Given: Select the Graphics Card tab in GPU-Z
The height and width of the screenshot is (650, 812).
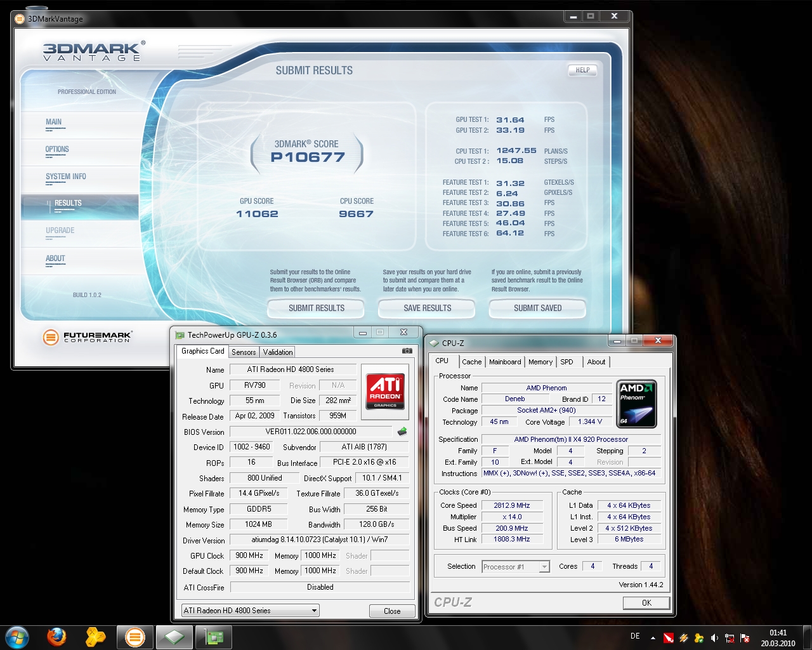Looking at the screenshot, I should [203, 351].
